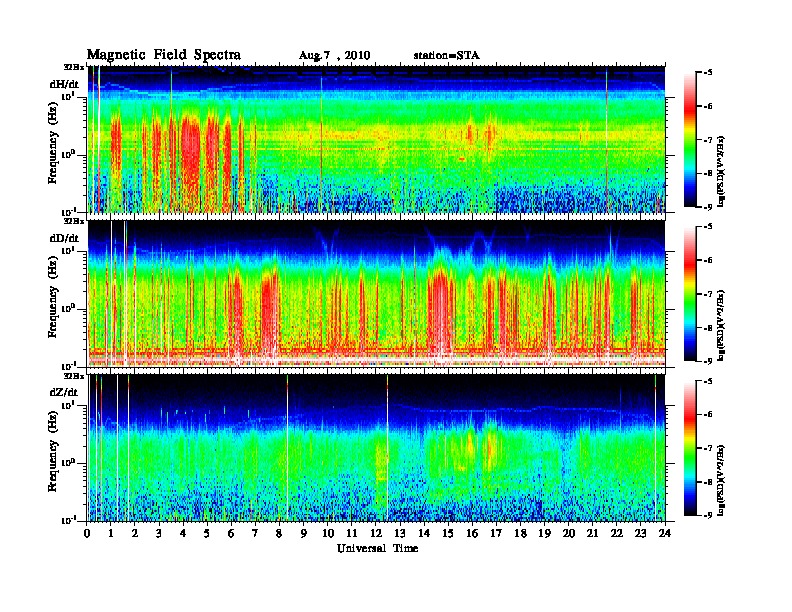Click the "32Hz" tick label of the dD/dt panel
Image resolution: width=792 pixels, height=612 pixels.
point(74,221)
